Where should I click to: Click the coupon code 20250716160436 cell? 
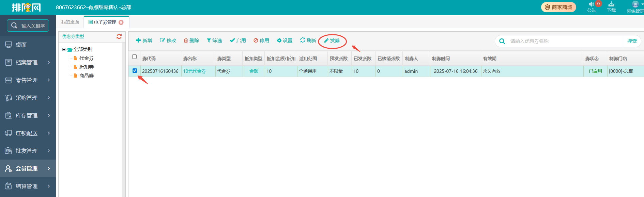pyautogui.click(x=160, y=71)
